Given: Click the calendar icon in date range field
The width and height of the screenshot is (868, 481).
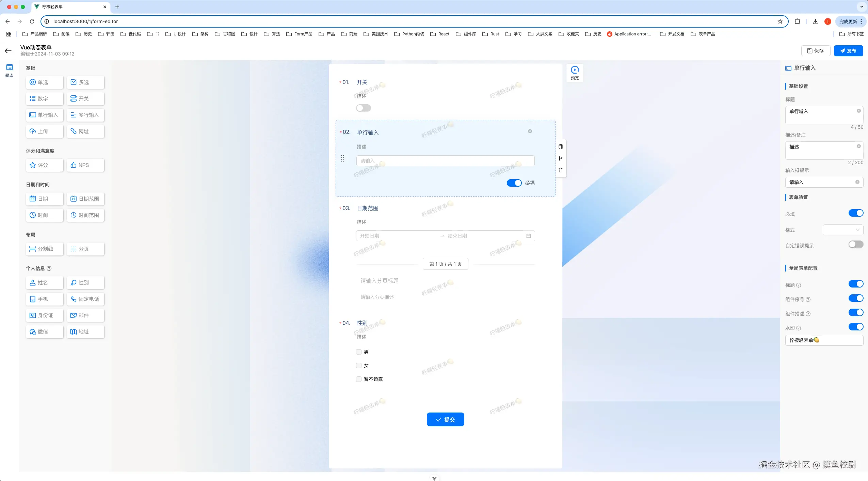Looking at the screenshot, I should point(529,236).
